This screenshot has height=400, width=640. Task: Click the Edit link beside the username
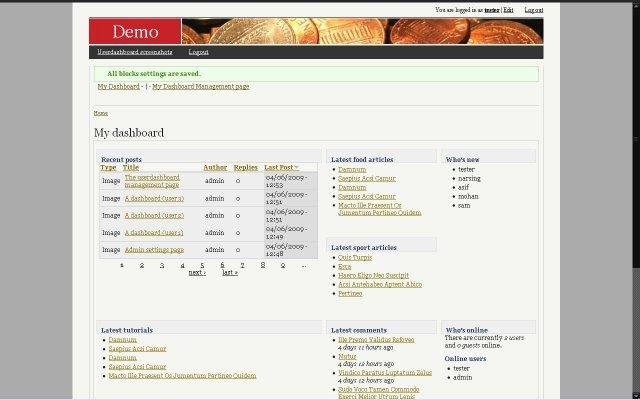pos(508,10)
